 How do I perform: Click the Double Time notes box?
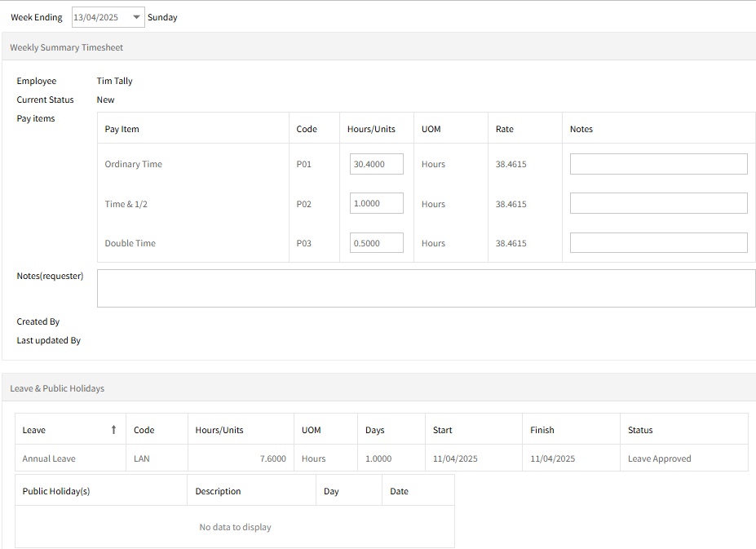[x=659, y=242]
